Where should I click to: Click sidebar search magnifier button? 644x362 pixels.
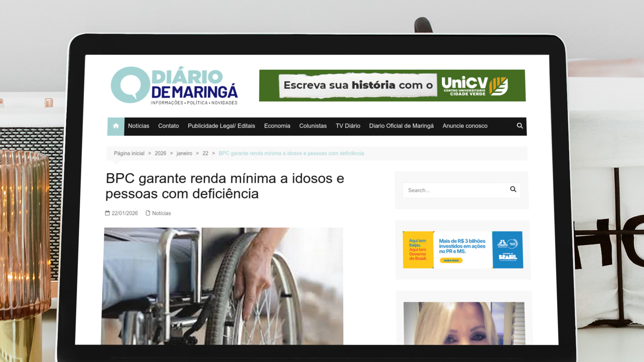click(513, 189)
